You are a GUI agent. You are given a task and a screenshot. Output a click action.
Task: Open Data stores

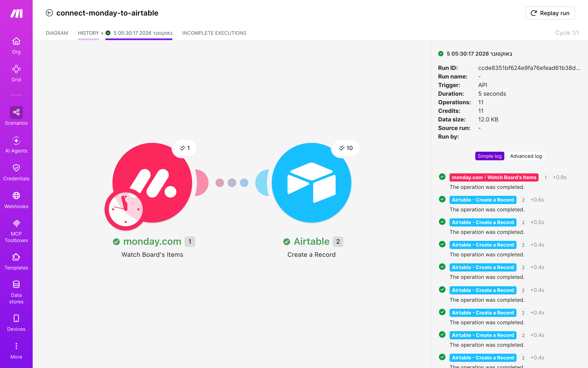16,292
